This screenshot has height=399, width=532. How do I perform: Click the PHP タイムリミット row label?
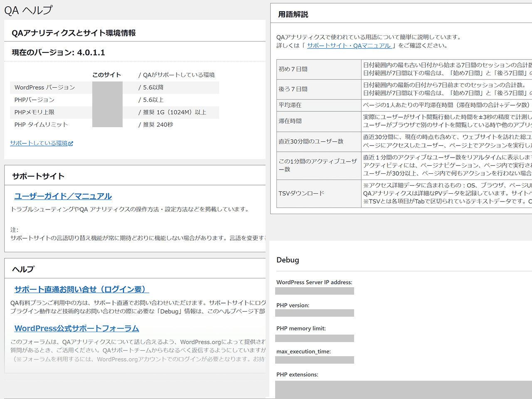(41, 125)
